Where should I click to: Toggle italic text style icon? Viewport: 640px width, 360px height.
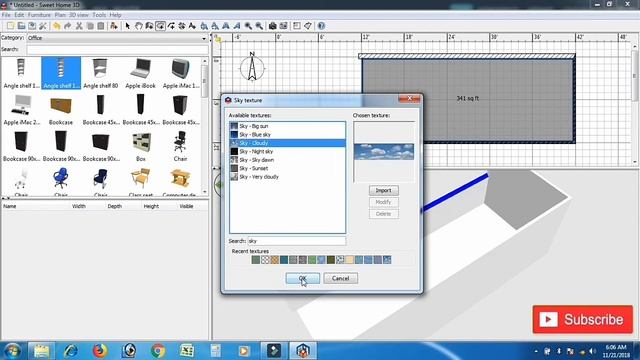pos(237,26)
